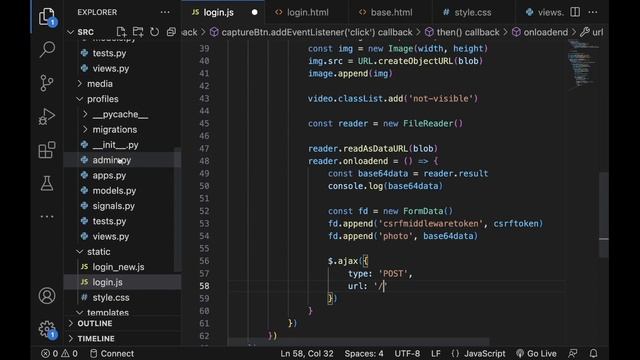Screen dimensions: 640x360
Task: Show errors and warnings problems panel
Action: coord(60,353)
